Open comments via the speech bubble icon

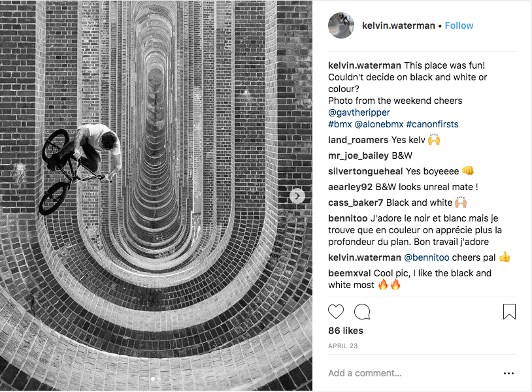[362, 312]
